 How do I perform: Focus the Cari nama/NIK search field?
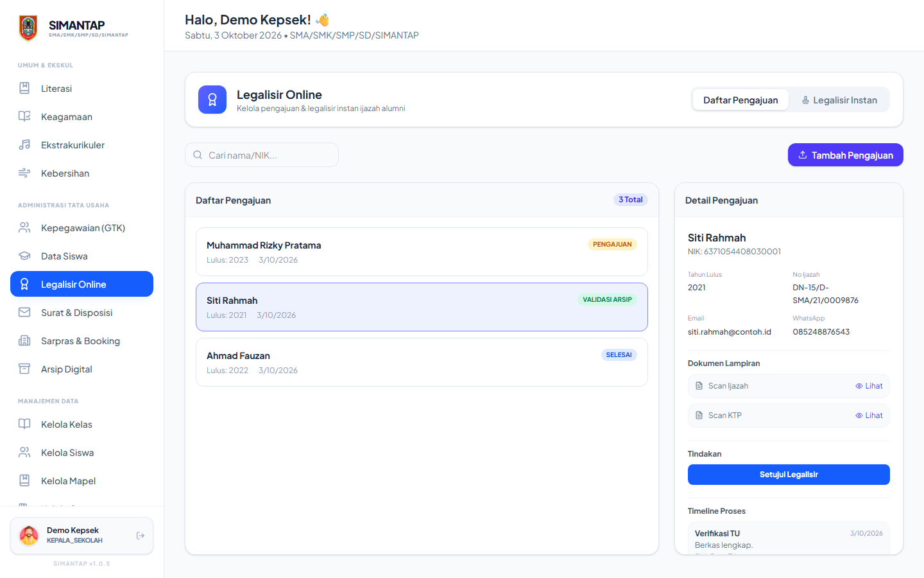262,155
